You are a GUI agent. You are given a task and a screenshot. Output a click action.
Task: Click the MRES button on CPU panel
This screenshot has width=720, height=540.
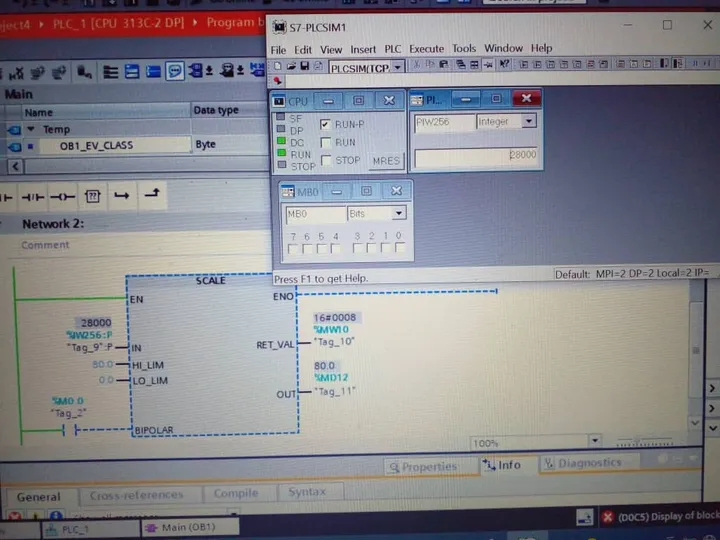386,161
